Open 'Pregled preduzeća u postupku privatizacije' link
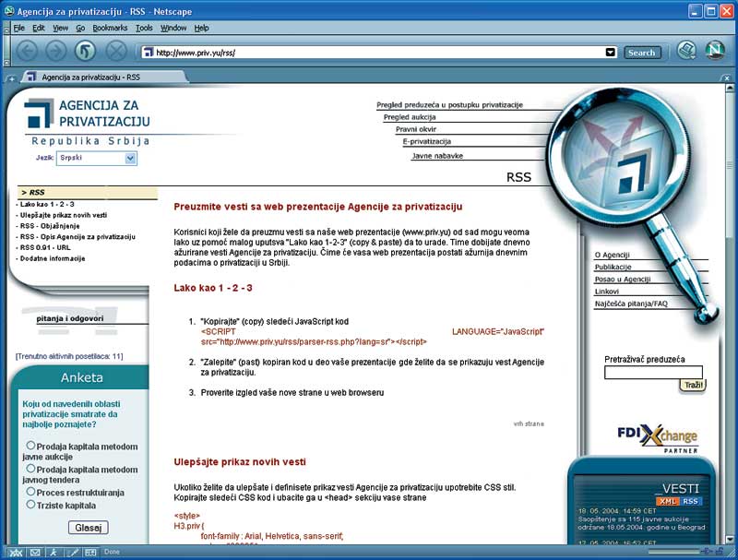The height and width of the screenshot is (560, 738). [x=449, y=105]
